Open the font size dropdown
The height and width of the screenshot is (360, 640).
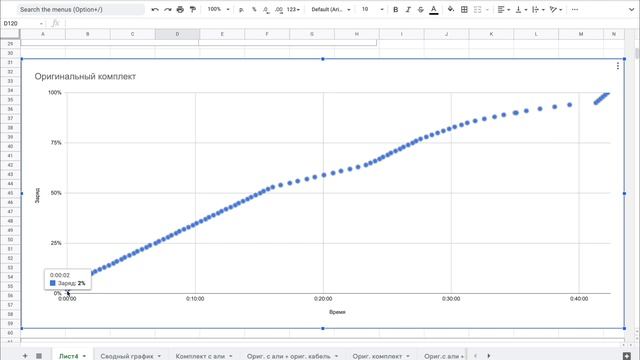point(372,9)
